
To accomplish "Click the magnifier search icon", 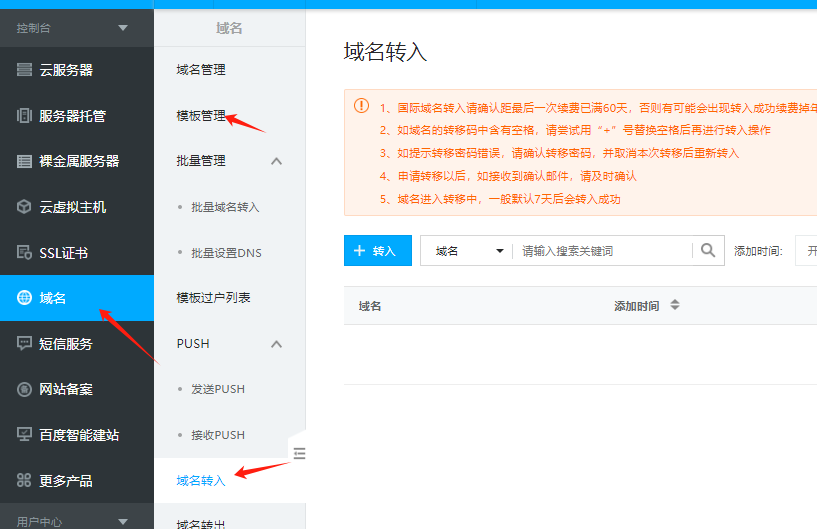I will tap(708, 251).
